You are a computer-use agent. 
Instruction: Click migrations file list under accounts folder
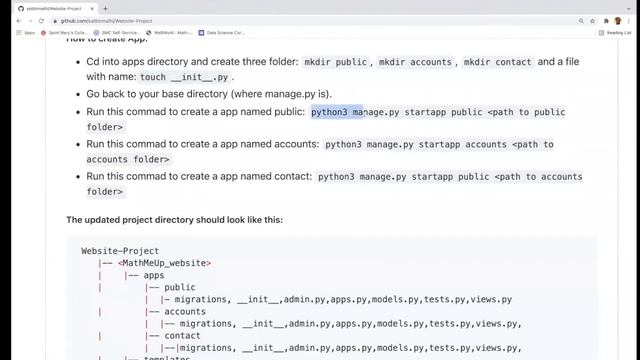coord(351,324)
